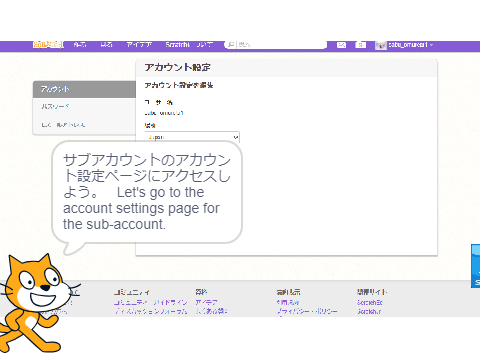Click the search magnifier icon in navbar
480x360 pixels.
[231, 44]
